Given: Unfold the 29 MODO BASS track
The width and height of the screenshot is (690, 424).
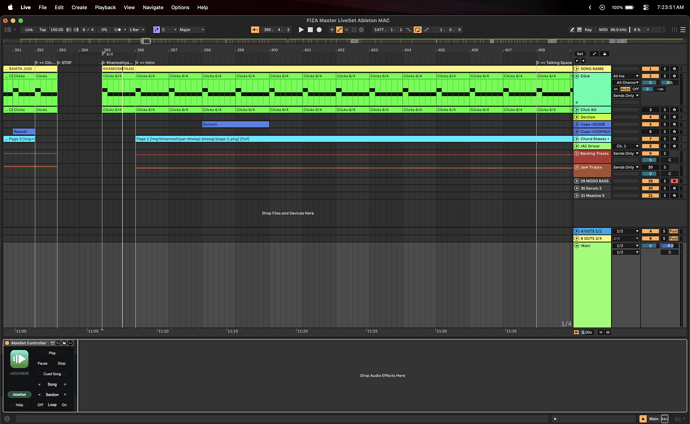Looking at the screenshot, I should pyautogui.click(x=577, y=181).
